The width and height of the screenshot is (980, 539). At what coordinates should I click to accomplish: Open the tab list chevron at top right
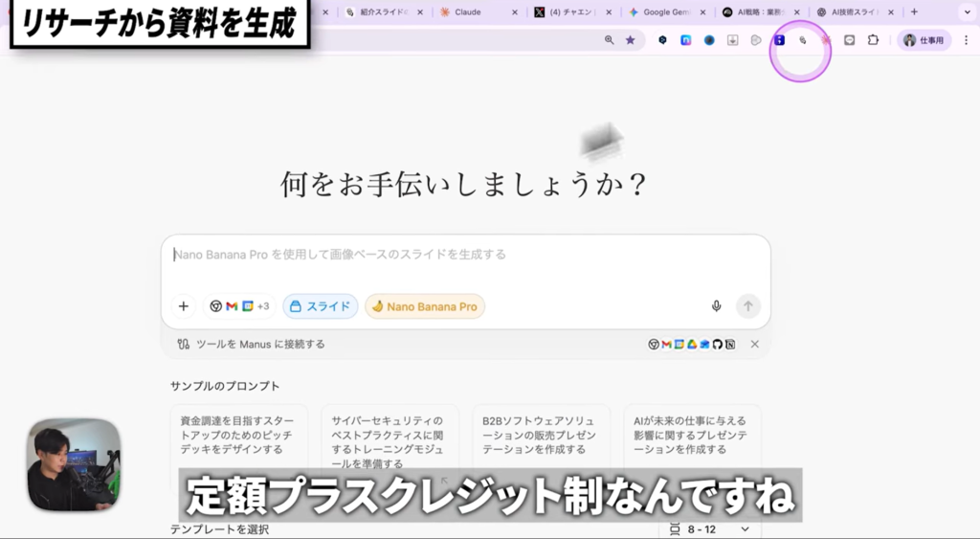pos(966,11)
